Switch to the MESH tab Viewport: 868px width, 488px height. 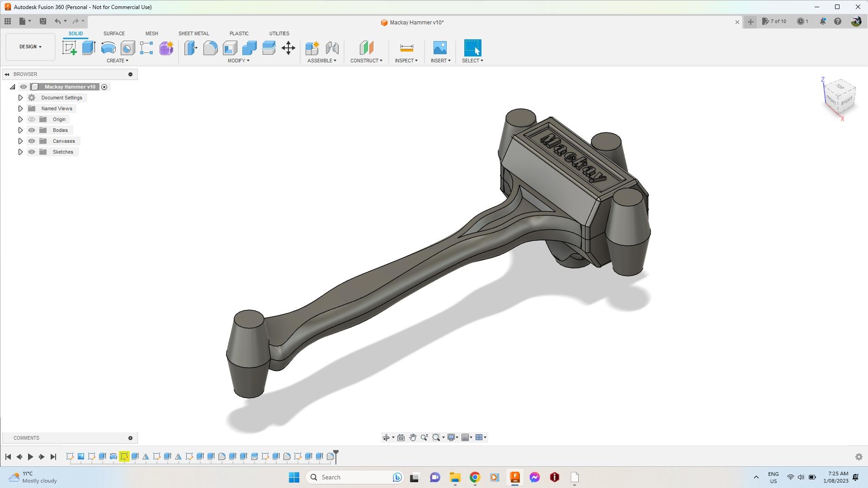[152, 33]
